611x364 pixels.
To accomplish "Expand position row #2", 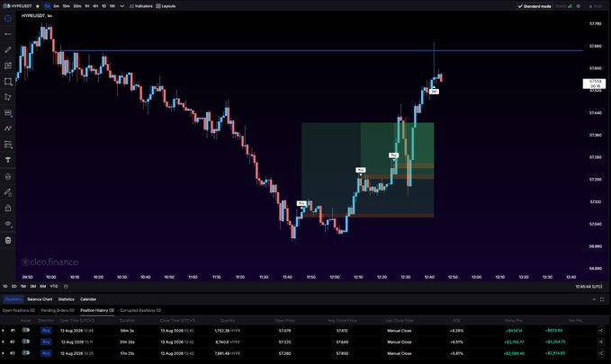I will (3, 342).
